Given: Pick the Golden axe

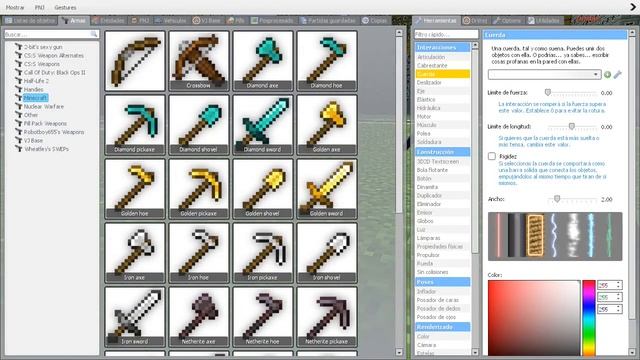Looking at the screenshot, I should pos(327,124).
